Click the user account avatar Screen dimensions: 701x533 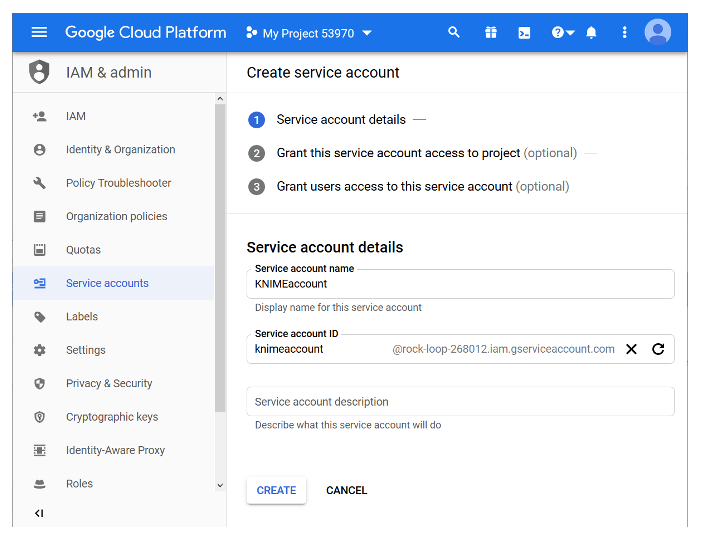point(658,32)
